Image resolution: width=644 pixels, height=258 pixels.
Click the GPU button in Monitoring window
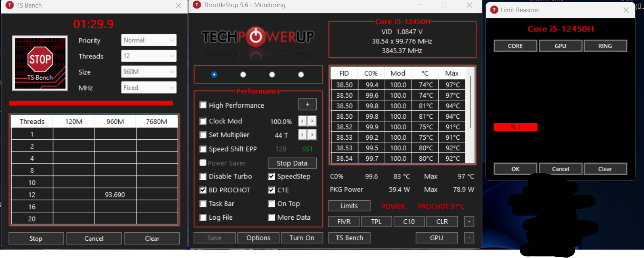tap(437, 238)
